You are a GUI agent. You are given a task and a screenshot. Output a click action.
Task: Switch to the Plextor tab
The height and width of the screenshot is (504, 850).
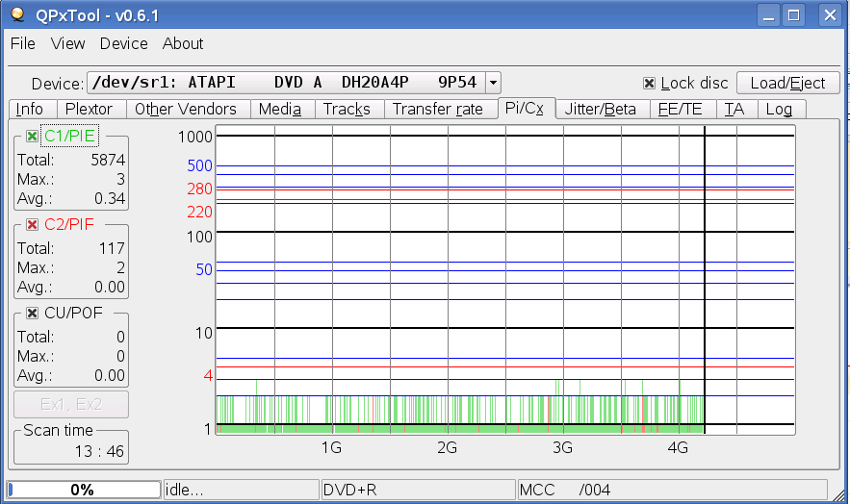(x=89, y=109)
